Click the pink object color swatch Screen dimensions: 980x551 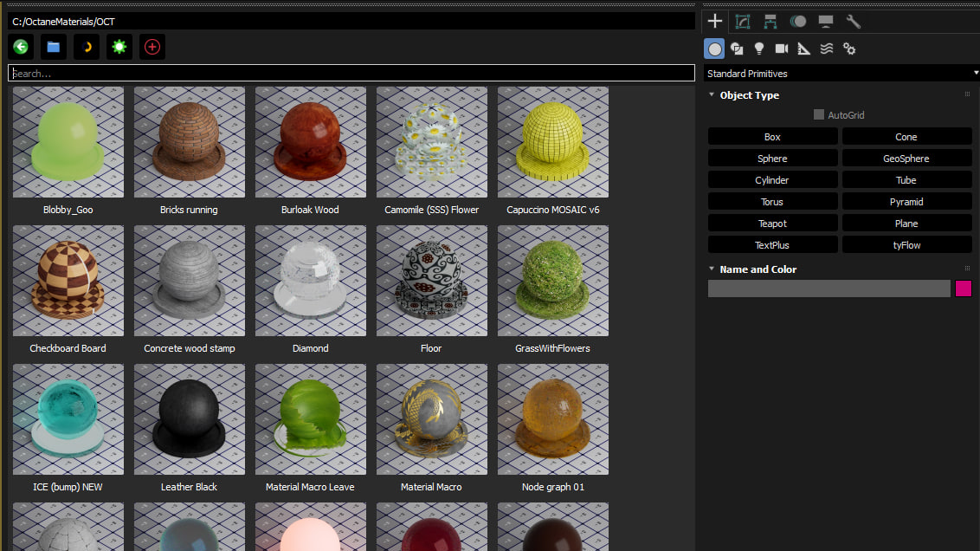click(963, 288)
